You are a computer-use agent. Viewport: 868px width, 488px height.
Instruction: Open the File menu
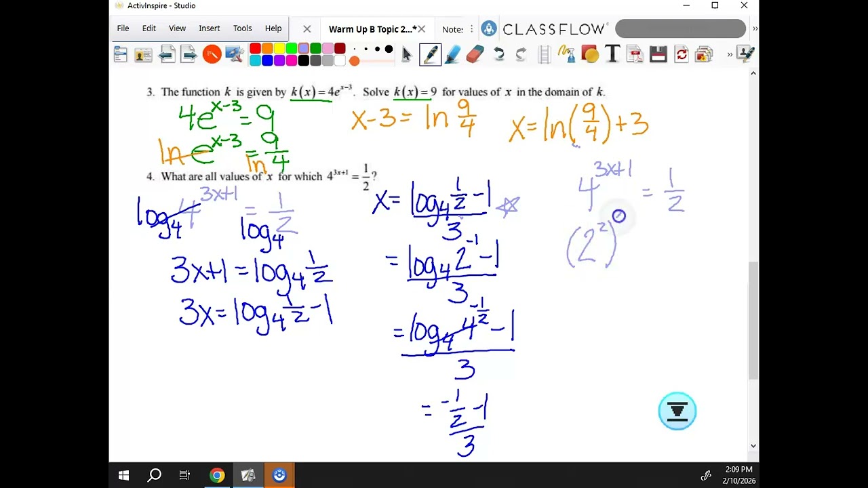tap(123, 28)
